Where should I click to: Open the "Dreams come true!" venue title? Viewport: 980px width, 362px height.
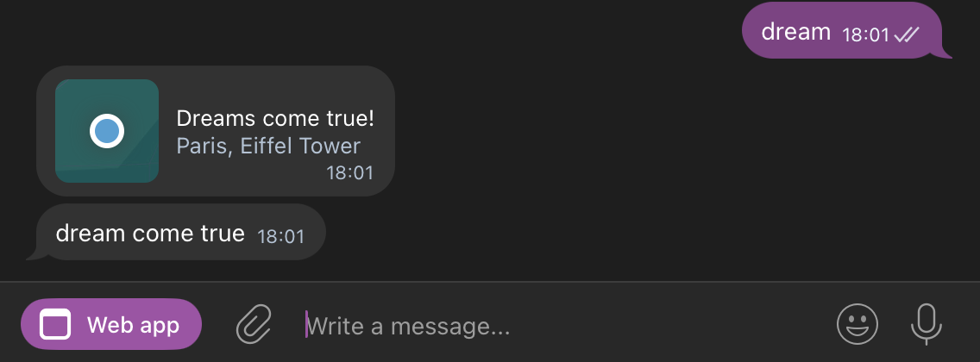click(275, 118)
